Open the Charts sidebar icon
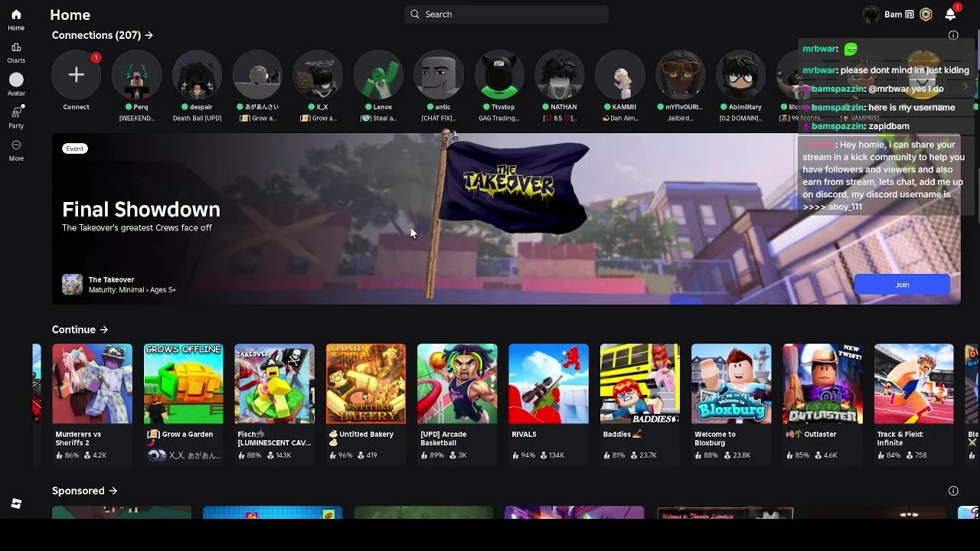 pyautogui.click(x=16, y=47)
